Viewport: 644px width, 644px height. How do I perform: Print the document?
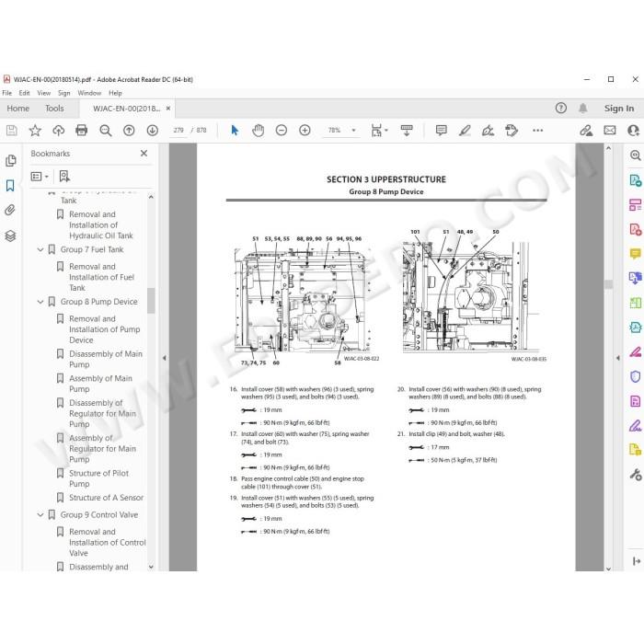click(82, 131)
